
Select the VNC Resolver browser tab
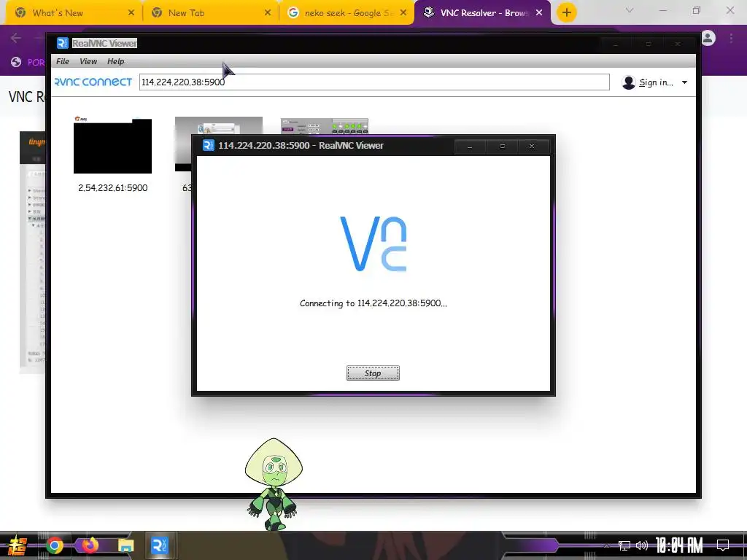pyautogui.click(x=482, y=13)
